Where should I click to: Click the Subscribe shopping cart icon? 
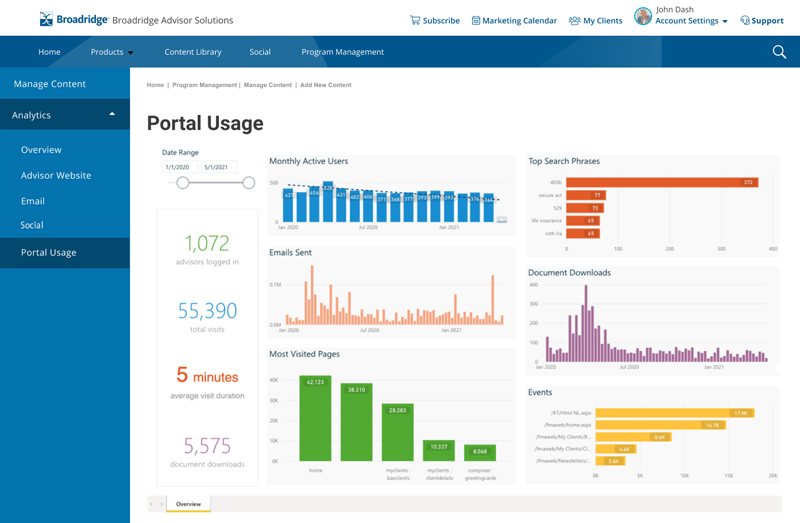[x=415, y=20]
